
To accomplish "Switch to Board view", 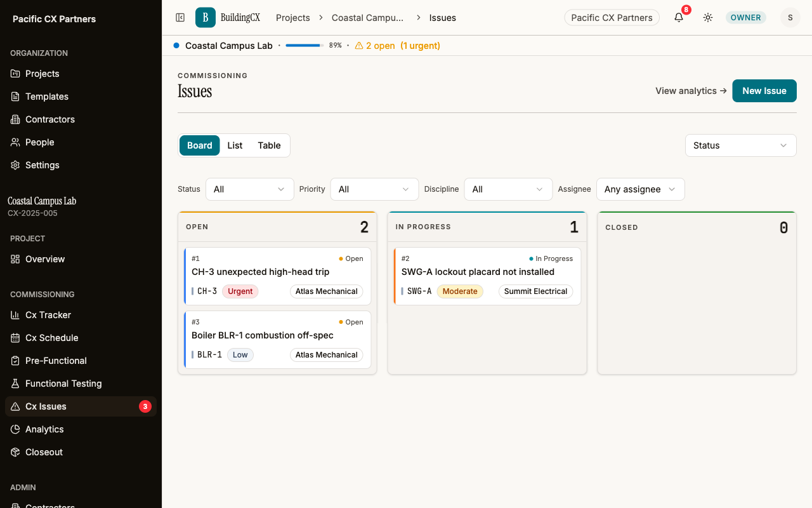I will click(199, 145).
